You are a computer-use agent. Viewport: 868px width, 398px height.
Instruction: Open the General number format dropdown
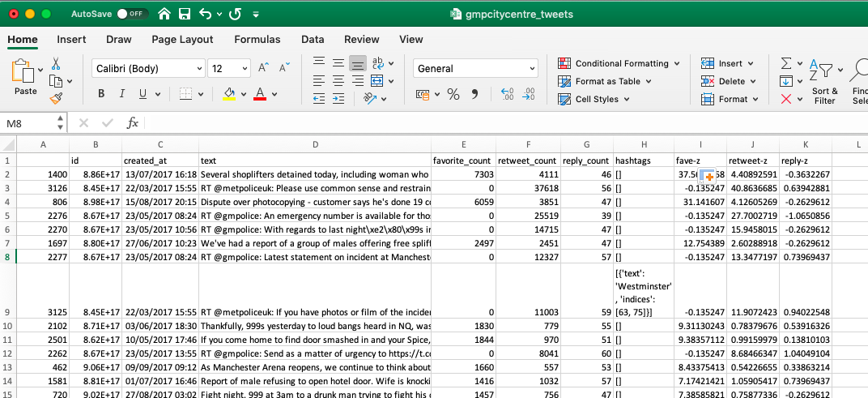[531, 69]
